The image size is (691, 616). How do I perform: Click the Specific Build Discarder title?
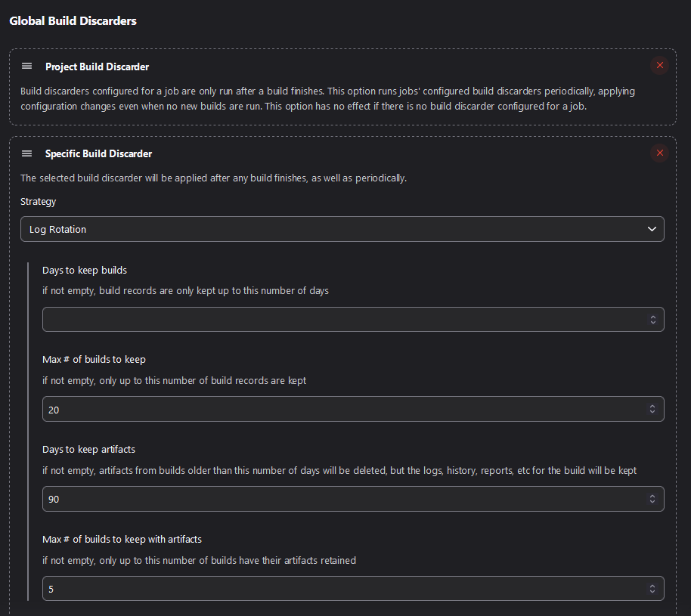click(98, 153)
